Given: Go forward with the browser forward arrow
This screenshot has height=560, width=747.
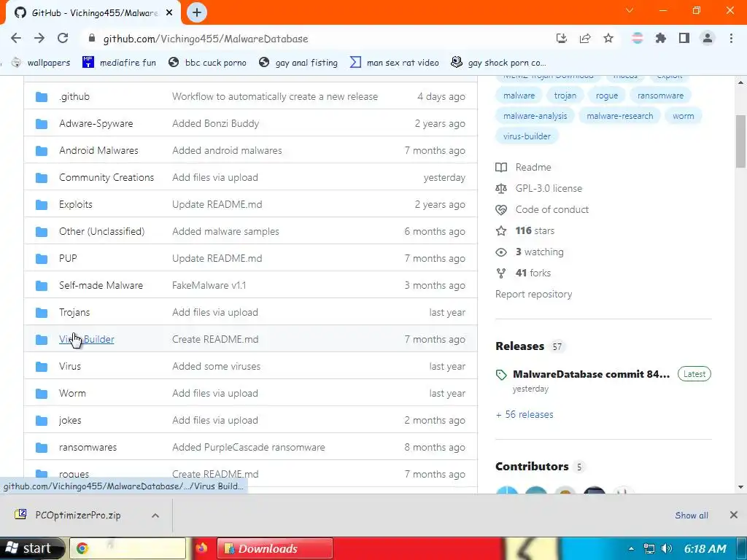Looking at the screenshot, I should (x=39, y=38).
